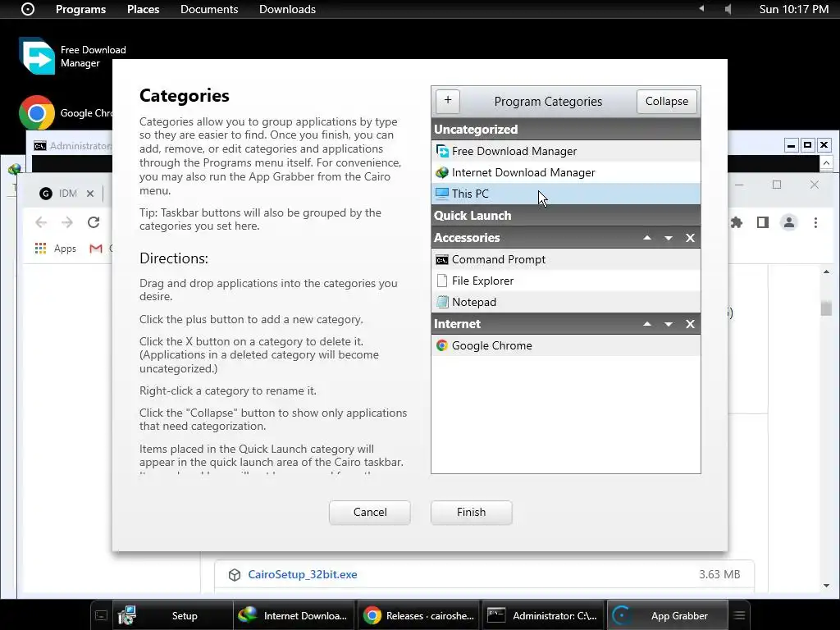Select Google Chrome in Internet category
840x630 pixels.
coord(566,345)
